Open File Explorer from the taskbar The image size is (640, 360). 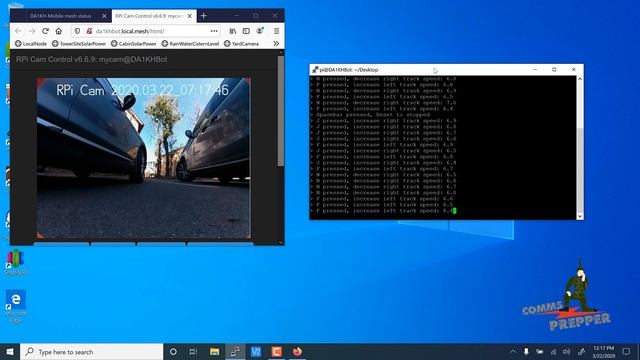point(214,352)
